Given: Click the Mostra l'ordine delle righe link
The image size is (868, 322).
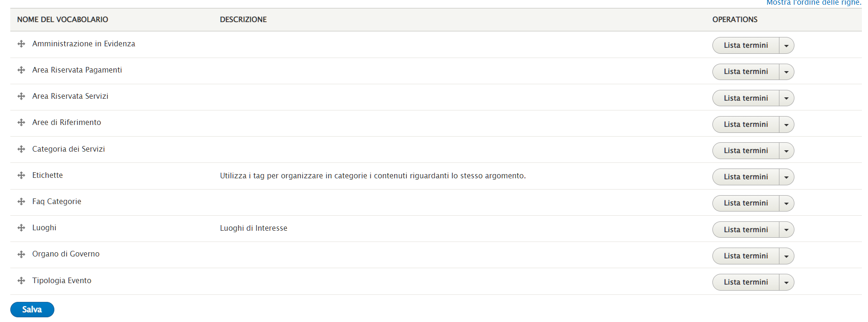Looking at the screenshot, I should [x=814, y=3].
